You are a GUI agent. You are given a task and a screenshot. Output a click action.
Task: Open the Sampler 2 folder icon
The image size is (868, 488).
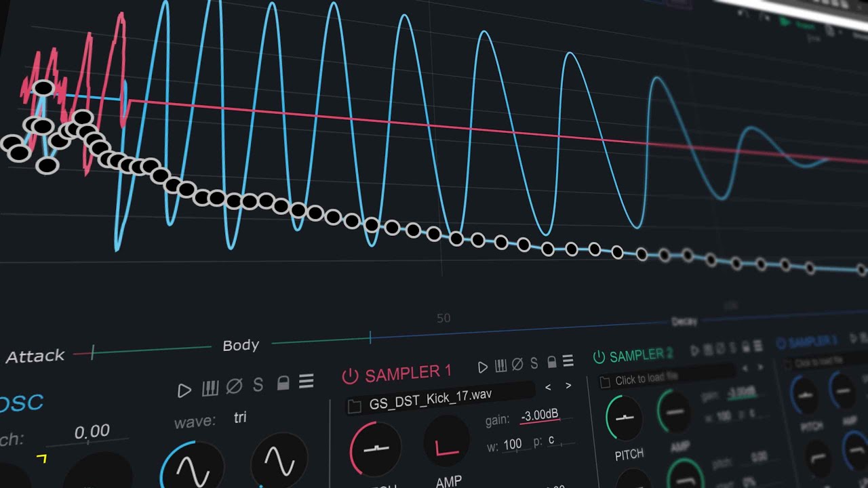click(x=605, y=383)
